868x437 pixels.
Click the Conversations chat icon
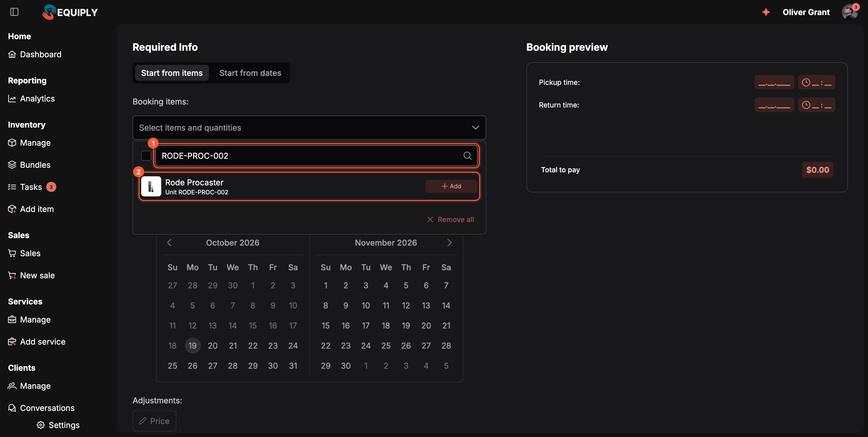[12, 408]
